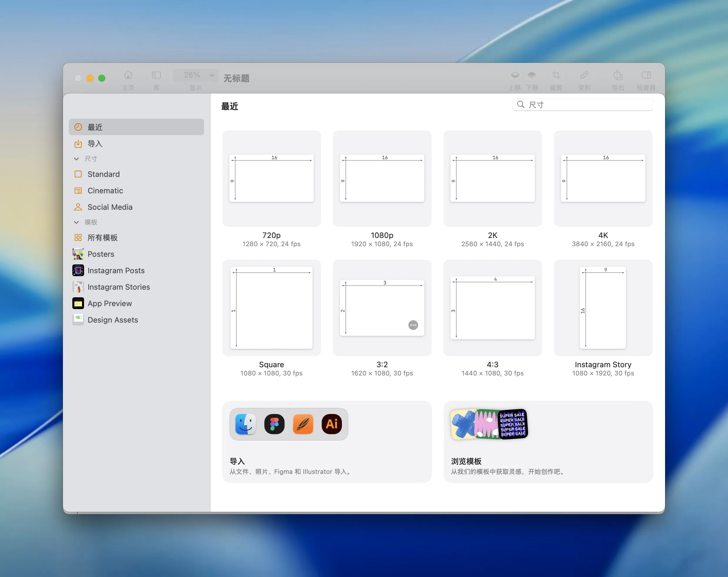The image size is (728, 577).
Task: Open Instagram Stories templates
Action: click(x=136, y=287)
